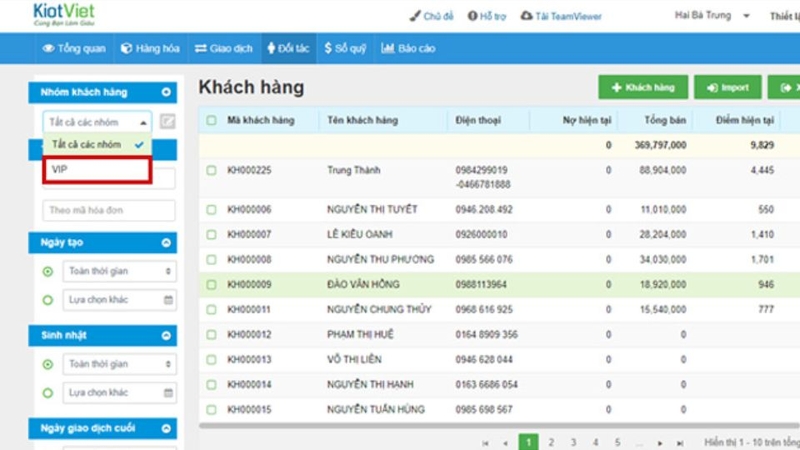This screenshot has width=800, height=450.
Task: Open customer NGUYỄN TUẤN HÙNG
Action: click(x=376, y=410)
